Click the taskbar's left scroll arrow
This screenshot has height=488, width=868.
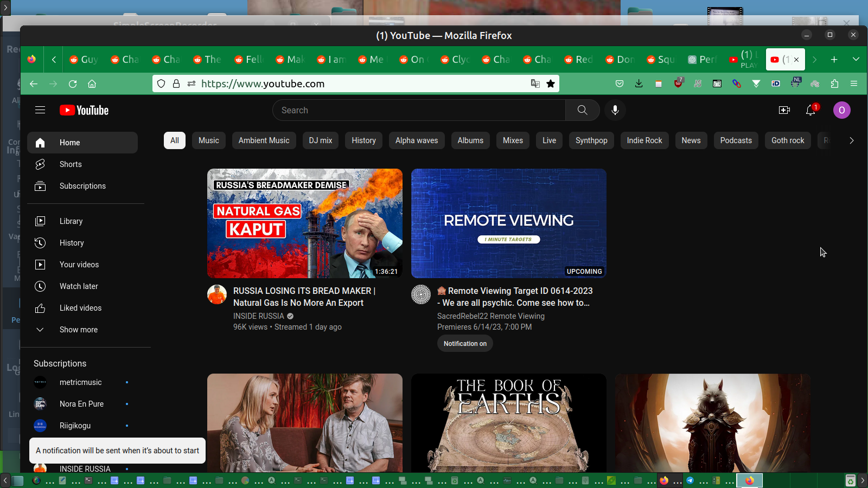(5, 480)
